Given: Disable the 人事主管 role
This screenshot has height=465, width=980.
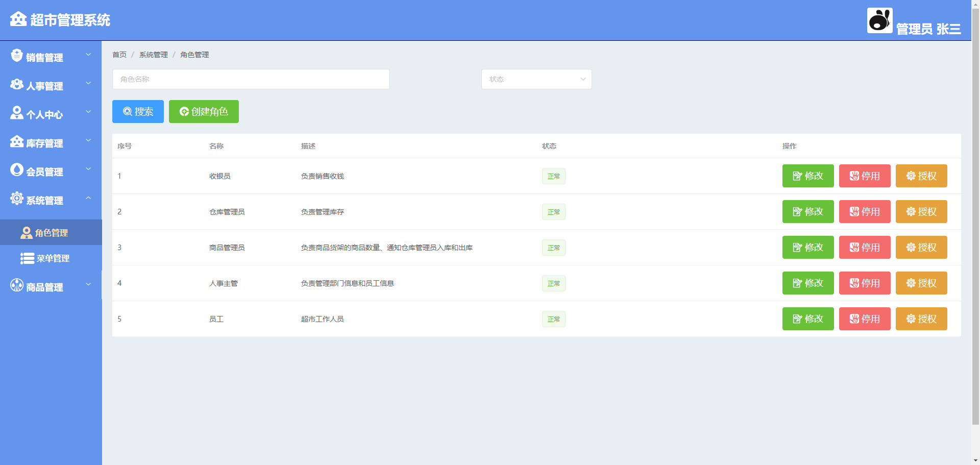Looking at the screenshot, I should click(865, 283).
